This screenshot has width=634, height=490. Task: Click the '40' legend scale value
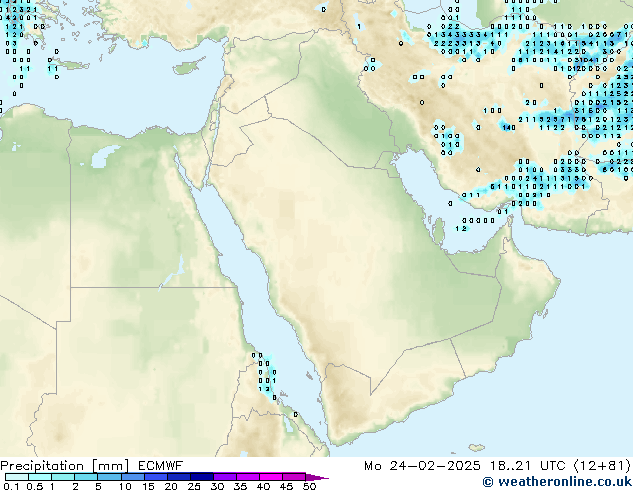click(263, 486)
